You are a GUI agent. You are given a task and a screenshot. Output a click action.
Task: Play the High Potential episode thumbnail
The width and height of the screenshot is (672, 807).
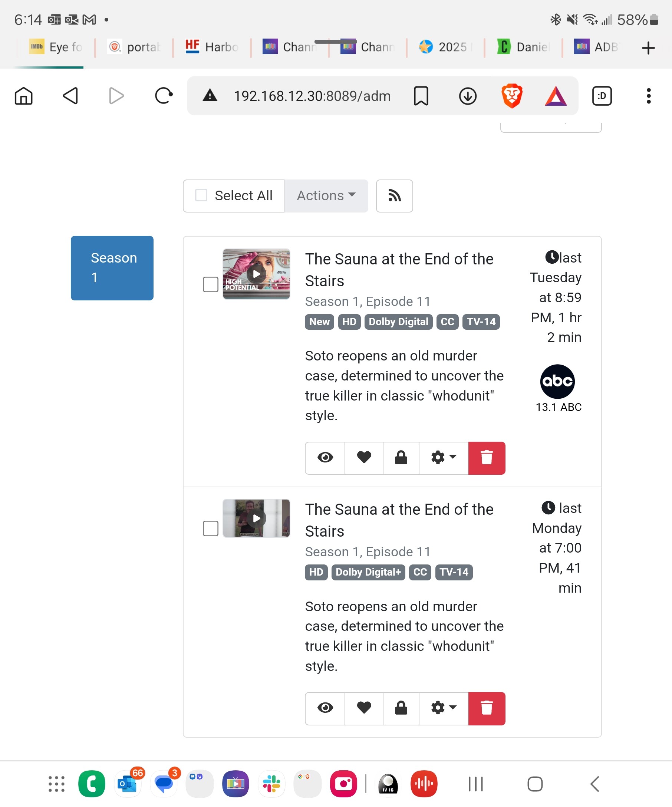point(256,274)
